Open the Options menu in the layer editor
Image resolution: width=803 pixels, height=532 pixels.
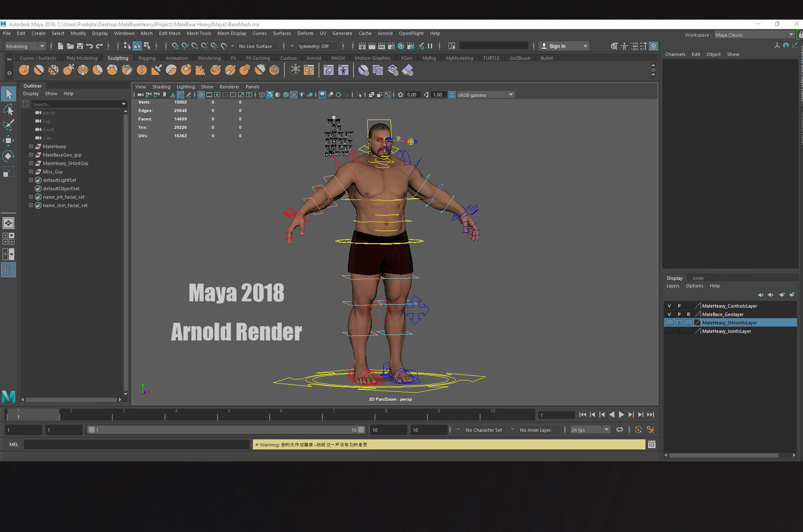click(695, 286)
